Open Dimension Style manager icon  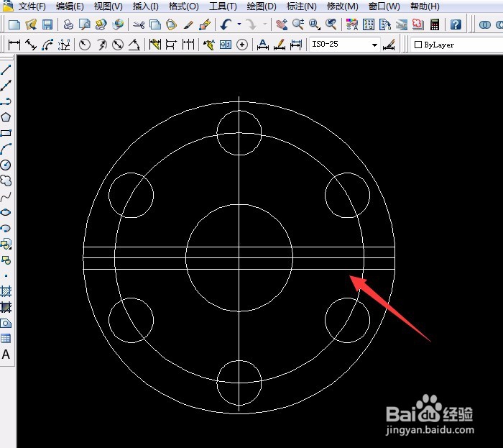(389, 45)
